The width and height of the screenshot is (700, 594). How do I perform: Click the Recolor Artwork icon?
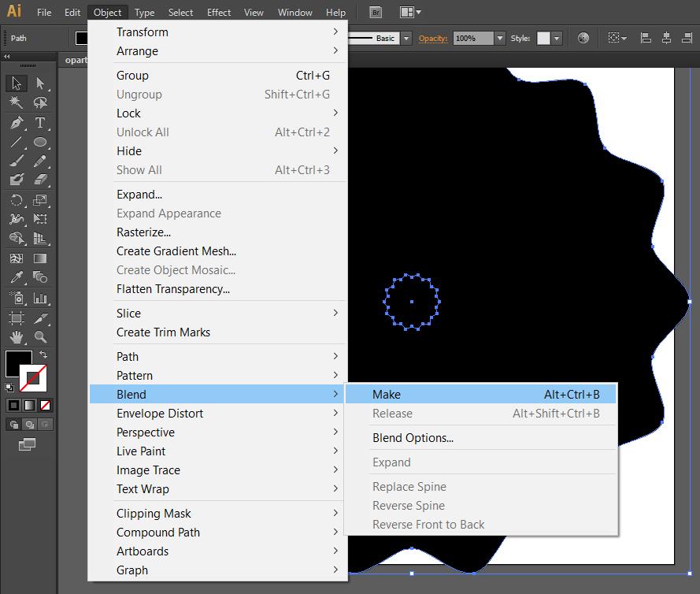tap(583, 38)
